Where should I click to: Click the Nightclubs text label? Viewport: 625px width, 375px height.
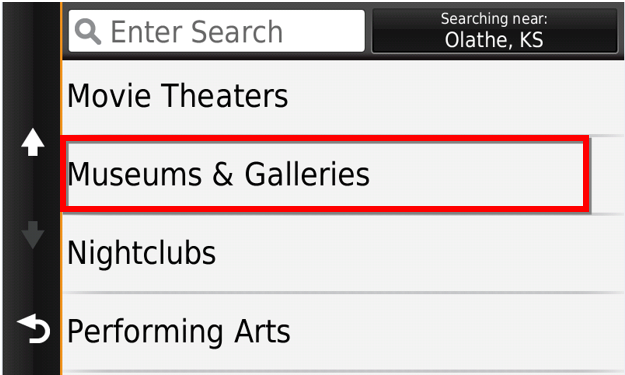click(x=142, y=253)
